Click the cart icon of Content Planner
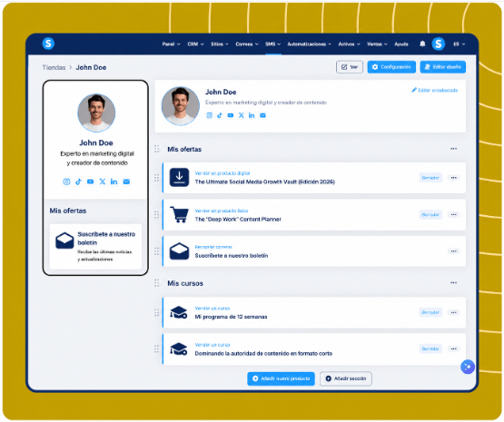 click(179, 214)
